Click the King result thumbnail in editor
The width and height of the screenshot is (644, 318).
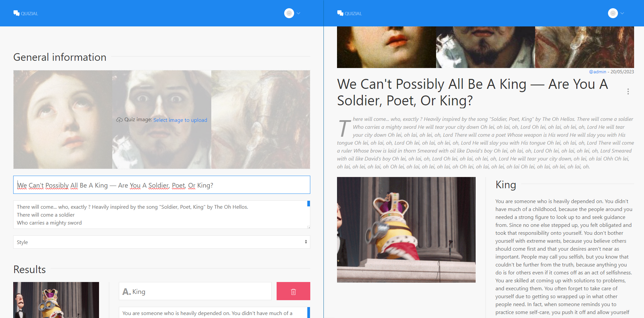pyautogui.click(x=56, y=300)
